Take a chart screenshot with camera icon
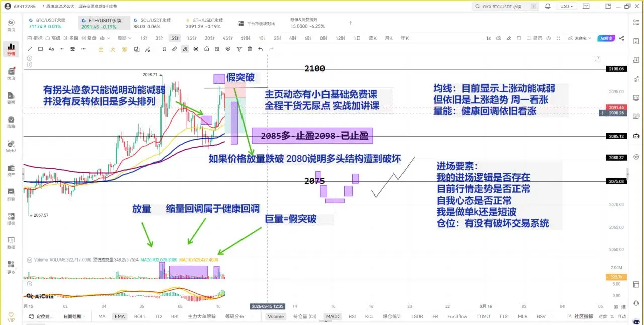Viewport: 644px width, 325px height. coord(498,38)
